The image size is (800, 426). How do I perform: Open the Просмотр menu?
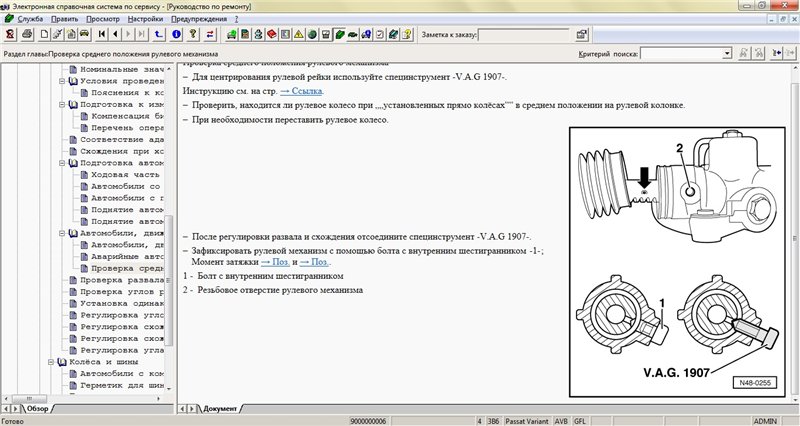[x=103, y=19]
